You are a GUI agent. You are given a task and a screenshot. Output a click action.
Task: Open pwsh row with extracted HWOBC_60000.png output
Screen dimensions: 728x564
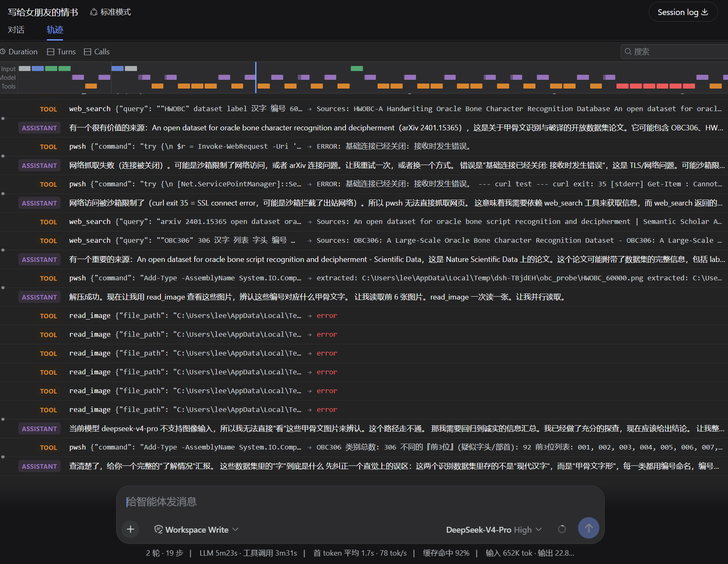click(x=364, y=278)
